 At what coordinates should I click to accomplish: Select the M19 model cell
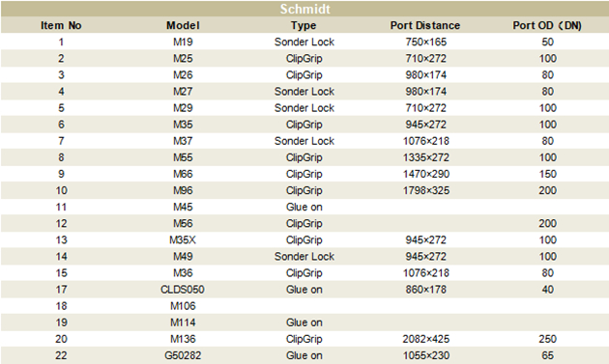pos(183,42)
